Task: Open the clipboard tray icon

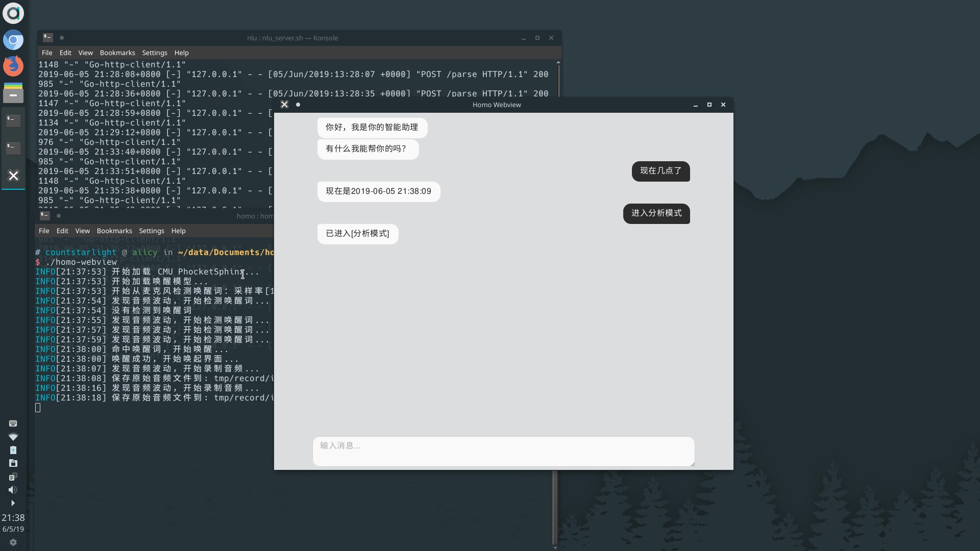Action: click(x=13, y=477)
